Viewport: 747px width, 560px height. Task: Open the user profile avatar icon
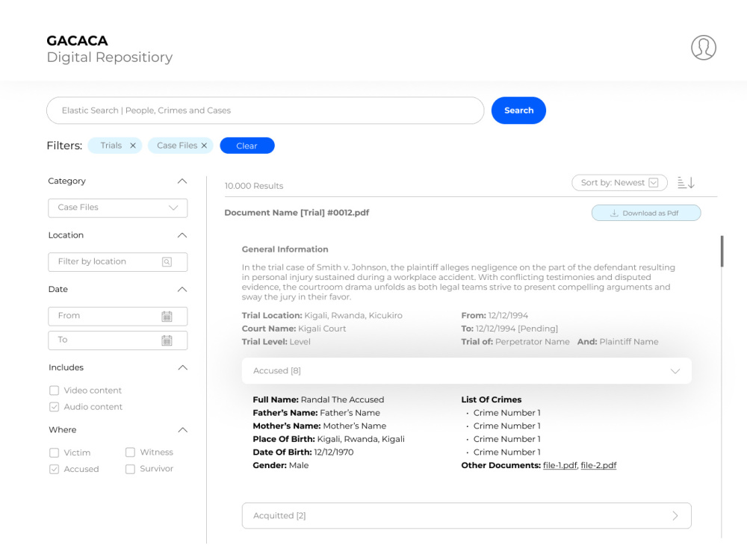pyautogui.click(x=703, y=48)
